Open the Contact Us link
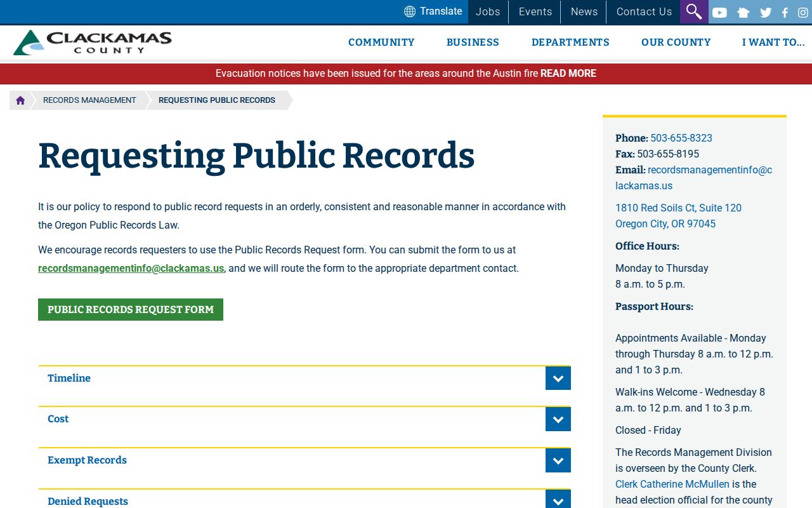The image size is (812, 508). [644, 11]
